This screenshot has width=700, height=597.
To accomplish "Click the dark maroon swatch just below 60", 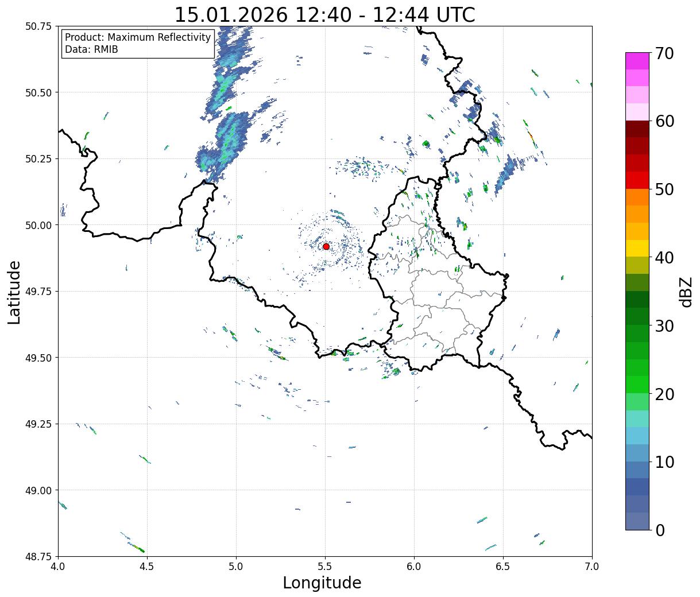I will click(x=637, y=129).
